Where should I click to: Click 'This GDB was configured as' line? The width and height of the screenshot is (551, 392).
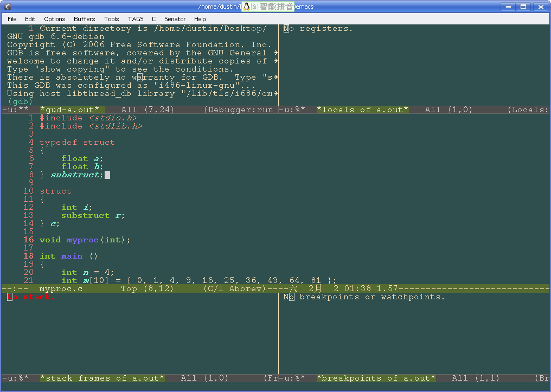[x=131, y=85]
